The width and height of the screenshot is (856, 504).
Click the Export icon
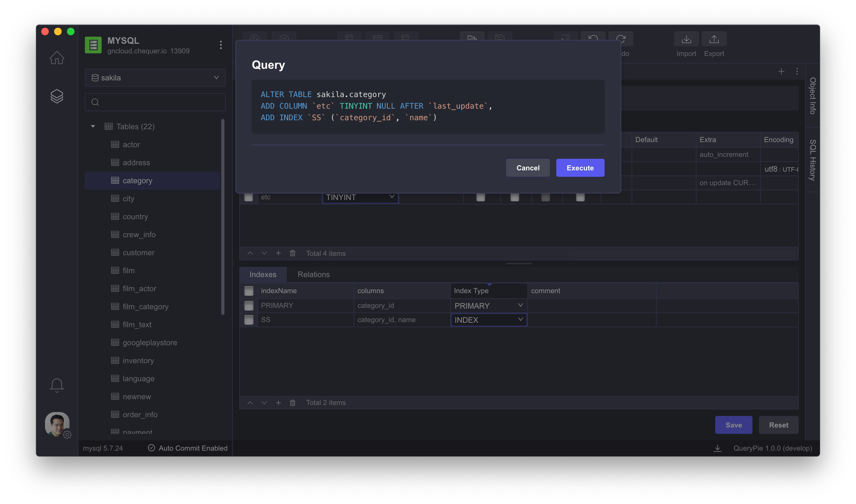click(714, 39)
